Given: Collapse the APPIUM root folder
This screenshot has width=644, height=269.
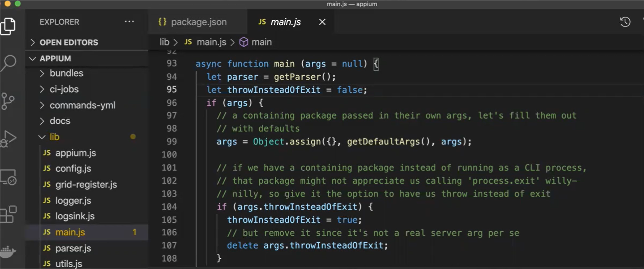Looking at the screenshot, I should click(55, 58).
